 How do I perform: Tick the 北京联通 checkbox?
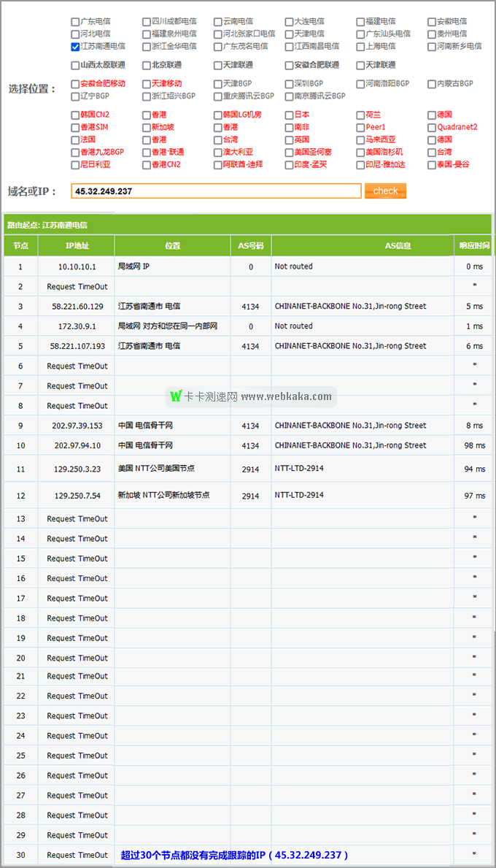click(x=147, y=66)
